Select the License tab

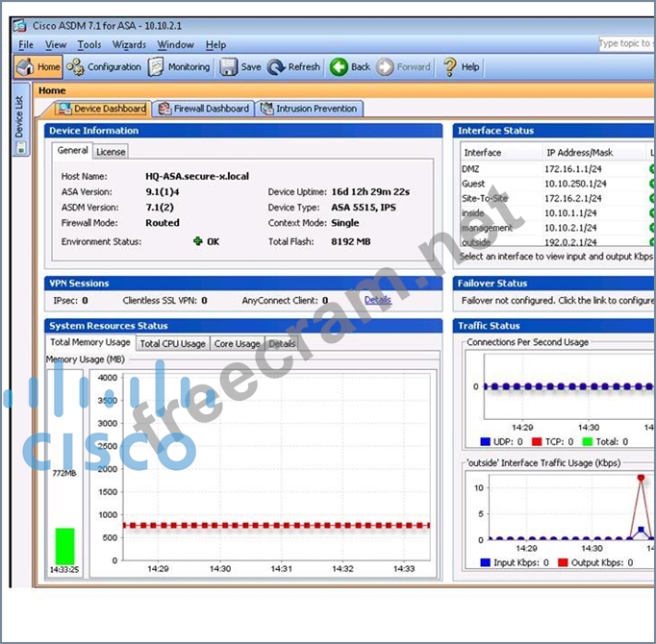pos(111,152)
